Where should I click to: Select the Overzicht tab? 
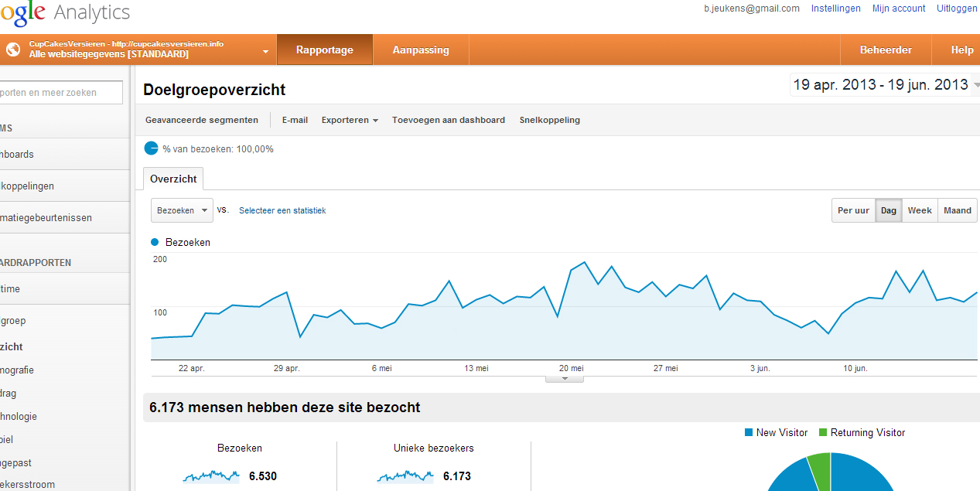point(173,179)
